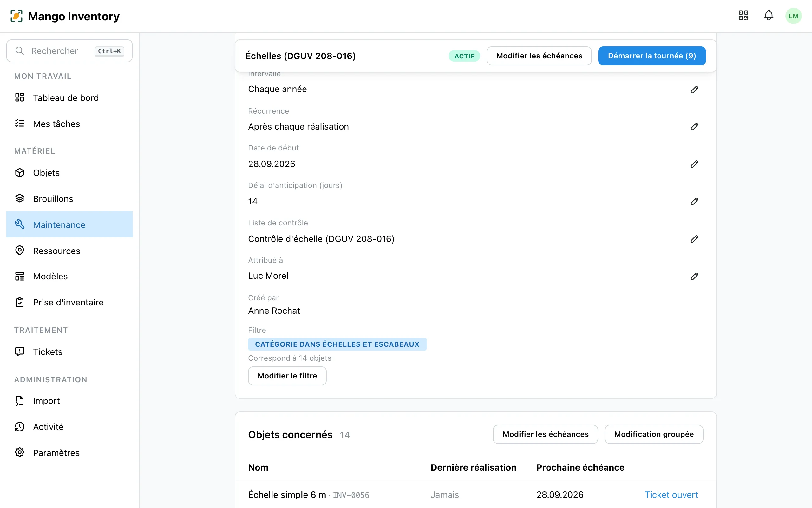Click the ACTIF status badge
Screen dimensions: 812x508
(x=464, y=56)
